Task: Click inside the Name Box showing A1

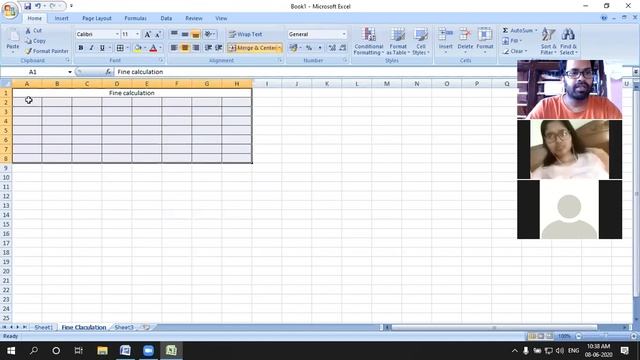Action: tap(33, 72)
